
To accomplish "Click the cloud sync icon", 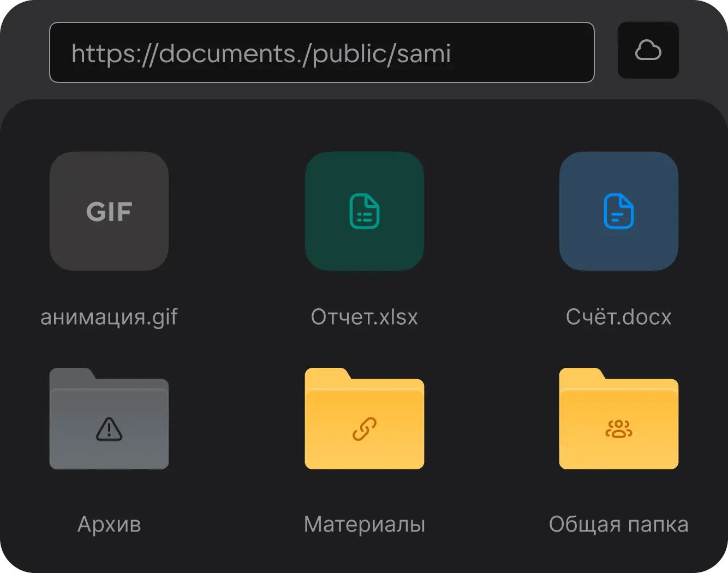I will [x=648, y=50].
